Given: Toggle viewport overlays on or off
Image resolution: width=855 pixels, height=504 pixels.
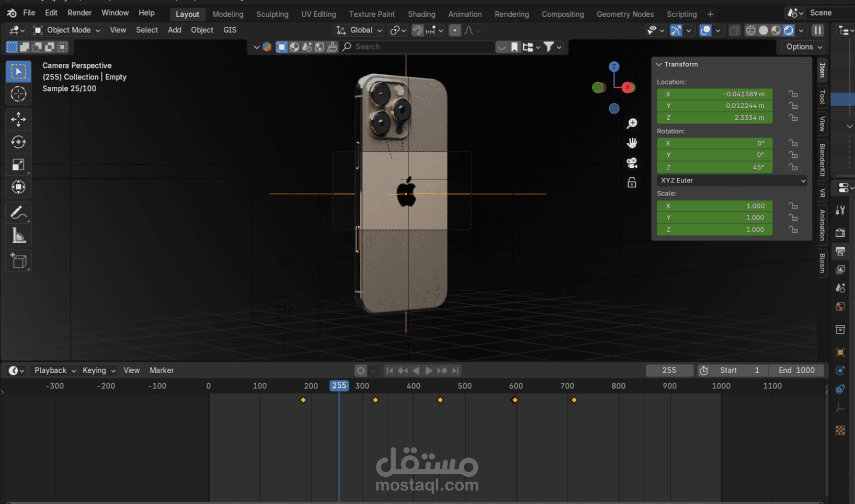Looking at the screenshot, I should [x=705, y=30].
